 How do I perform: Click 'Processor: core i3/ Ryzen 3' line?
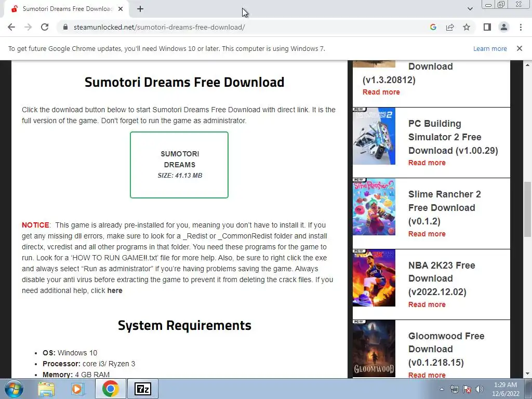(x=89, y=364)
